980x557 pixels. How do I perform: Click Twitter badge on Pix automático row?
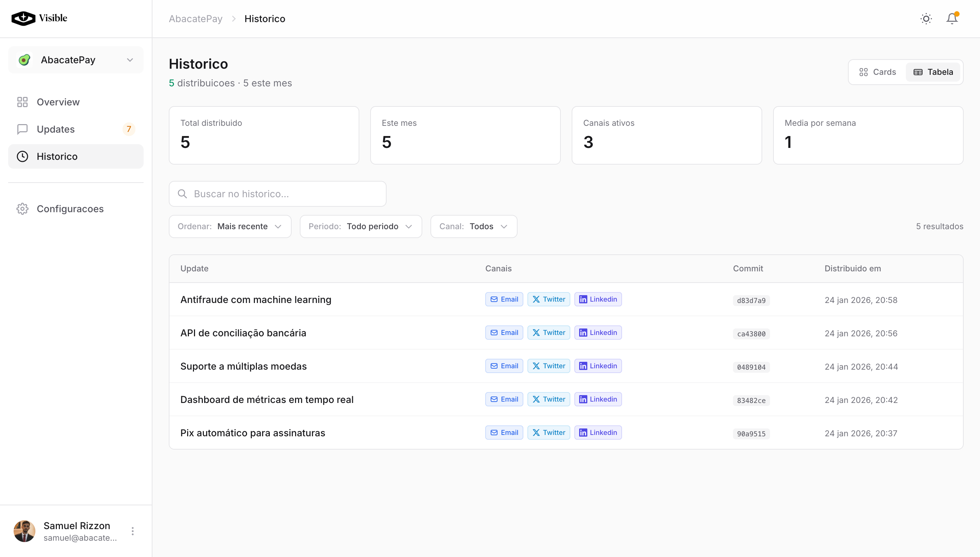[x=548, y=433]
